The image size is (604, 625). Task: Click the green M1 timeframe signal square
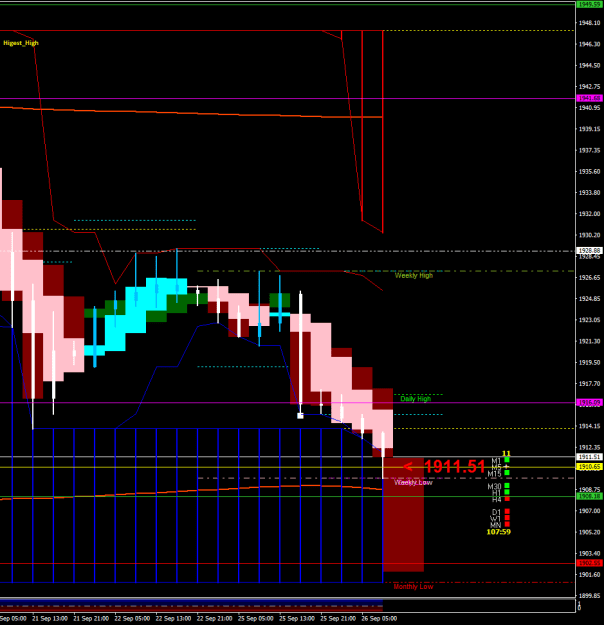507,460
